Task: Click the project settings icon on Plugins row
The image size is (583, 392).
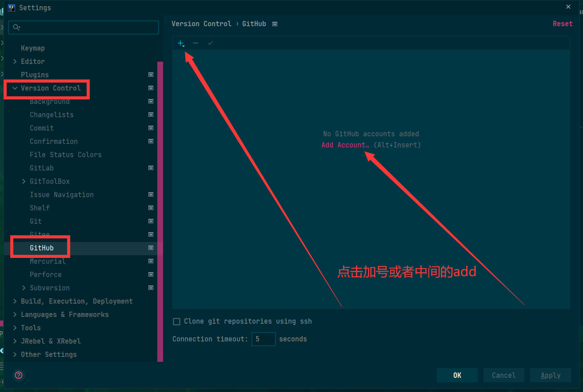Action: [x=151, y=75]
